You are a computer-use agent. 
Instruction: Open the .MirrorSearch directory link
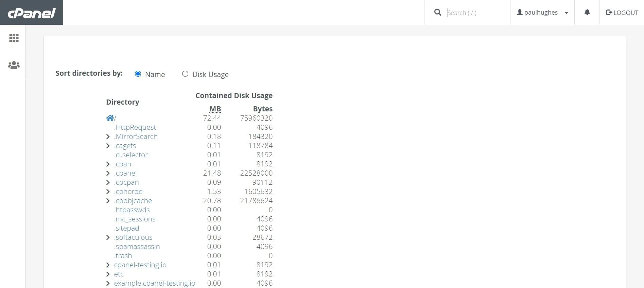136,137
